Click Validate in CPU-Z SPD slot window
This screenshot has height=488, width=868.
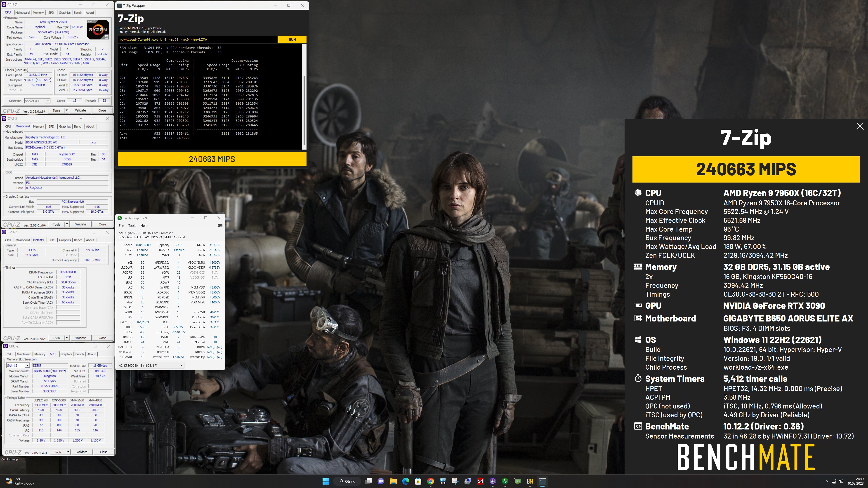pos(82,452)
